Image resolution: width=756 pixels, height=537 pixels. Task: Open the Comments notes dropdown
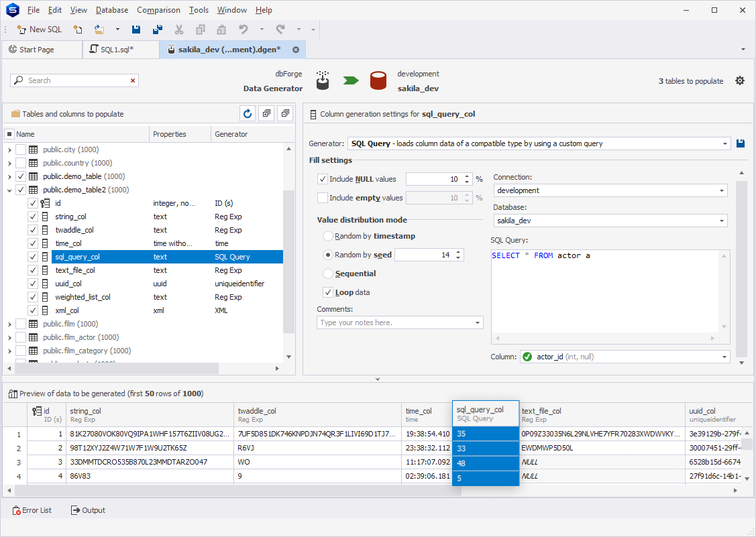pyautogui.click(x=478, y=322)
